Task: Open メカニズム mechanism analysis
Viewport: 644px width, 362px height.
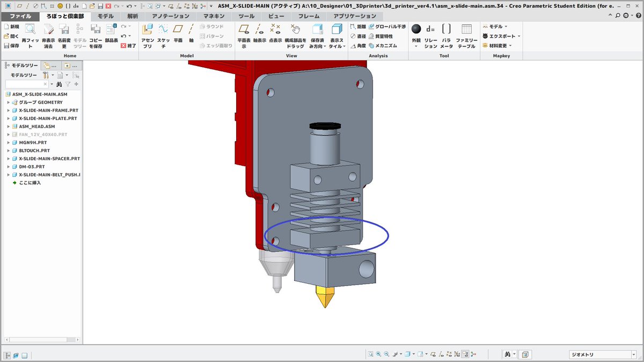Action: [x=383, y=46]
